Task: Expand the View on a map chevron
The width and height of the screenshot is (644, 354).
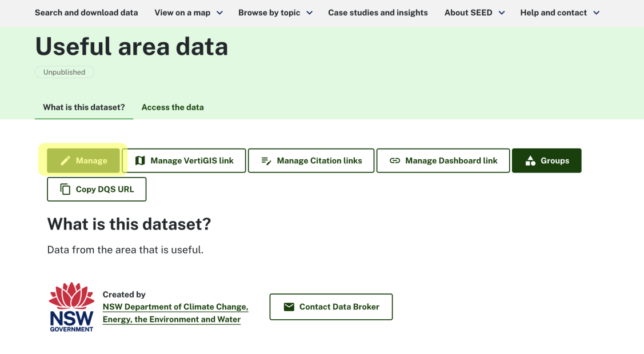Action: click(x=220, y=13)
